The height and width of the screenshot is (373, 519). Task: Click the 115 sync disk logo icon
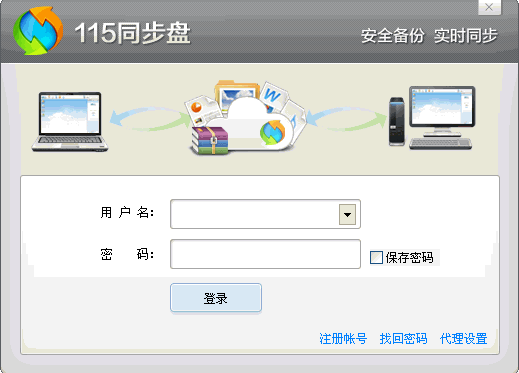(x=38, y=31)
